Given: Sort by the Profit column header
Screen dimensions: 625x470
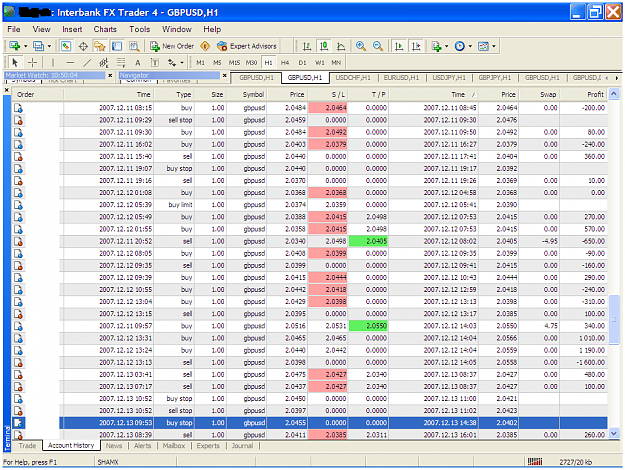Looking at the screenshot, I should coord(584,94).
